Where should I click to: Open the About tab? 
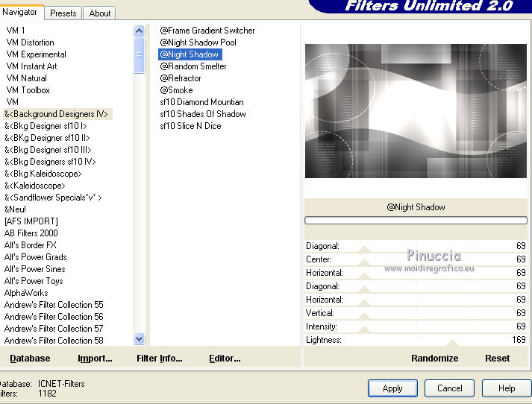pyautogui.click(x=100, y=13)
